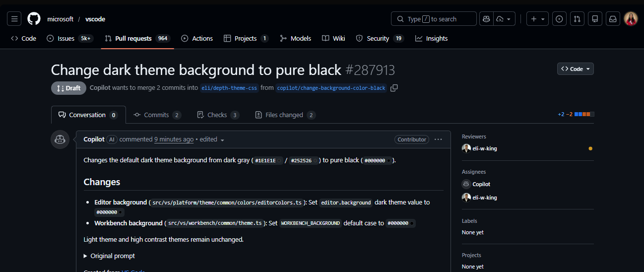Click the Contributor badge
This screenshot has width=644, height=272.
click(x=412, y=139)
